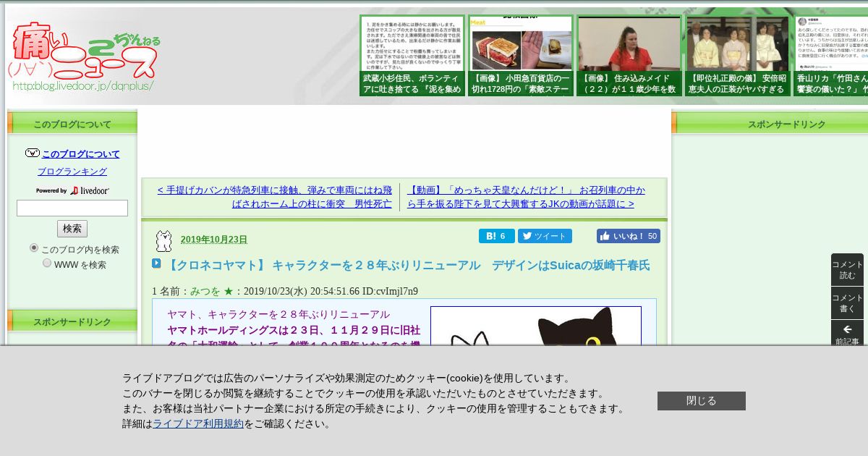The height and width of the screenshot is (456, 868).
Task: Click the 検索 search button
Action: [x=72, y=229]
